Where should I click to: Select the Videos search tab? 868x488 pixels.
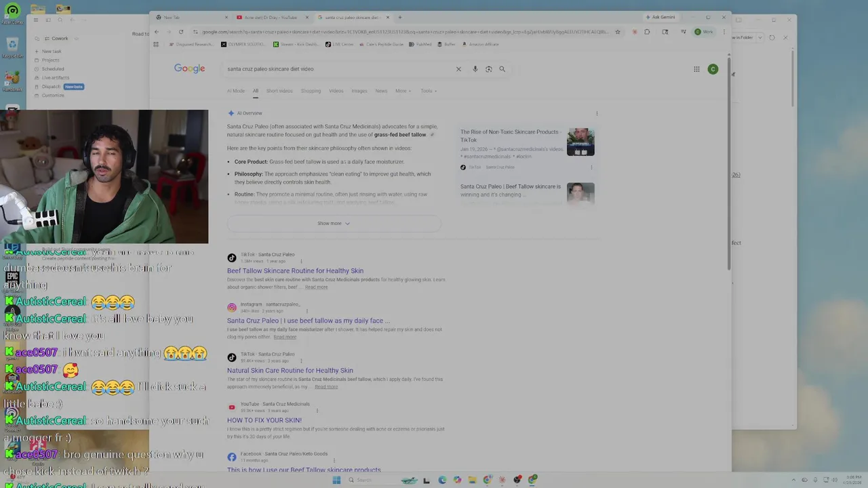(336, 91)
